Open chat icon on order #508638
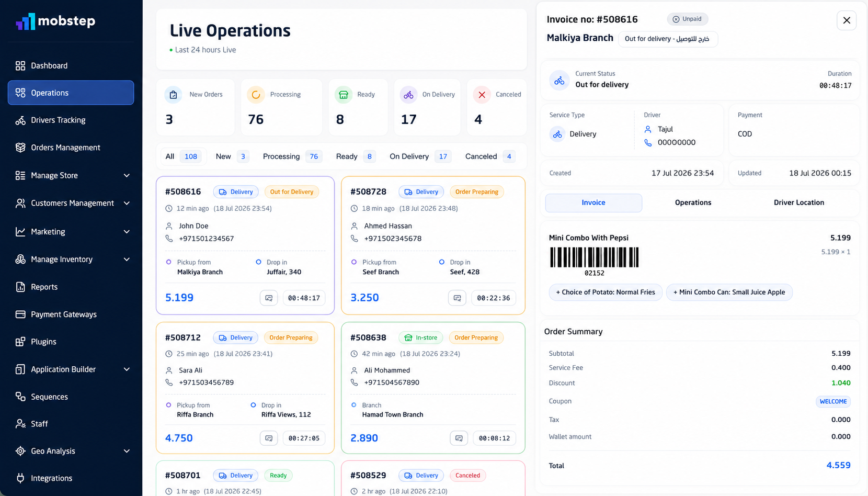The width and height of the screenshot is (868, 496). click(459, 438)
